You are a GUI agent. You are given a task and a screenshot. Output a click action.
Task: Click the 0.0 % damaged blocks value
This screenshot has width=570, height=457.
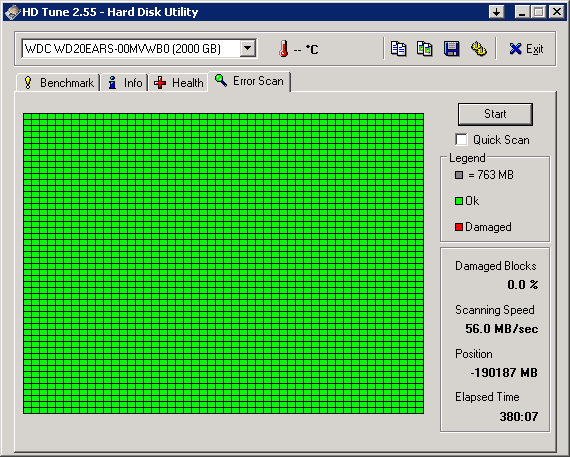(x=523, y=285)
